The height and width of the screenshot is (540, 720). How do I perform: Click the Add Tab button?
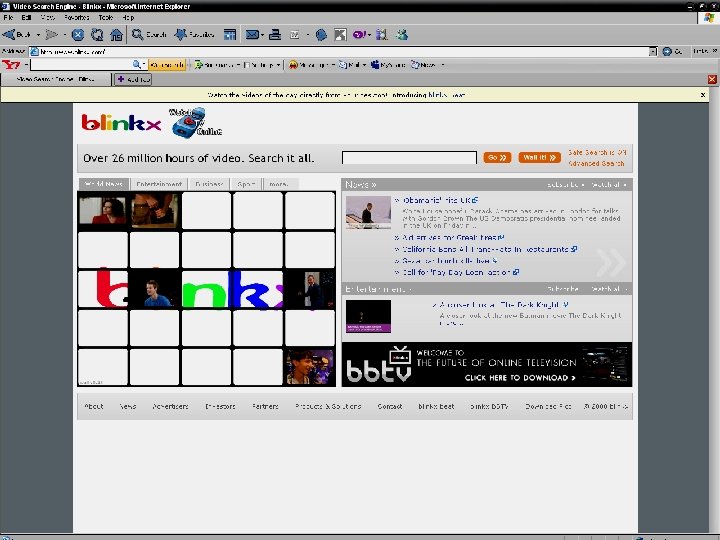(x=133, y=79)
